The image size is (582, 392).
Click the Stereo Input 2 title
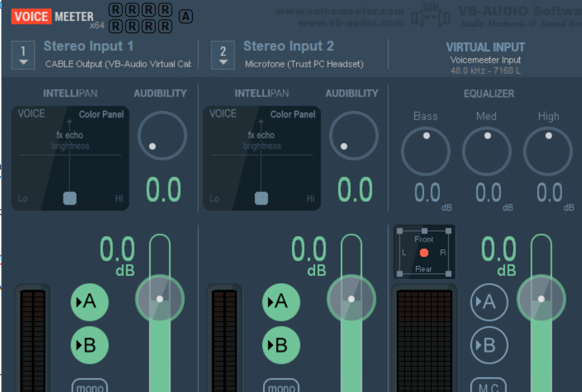289,46
